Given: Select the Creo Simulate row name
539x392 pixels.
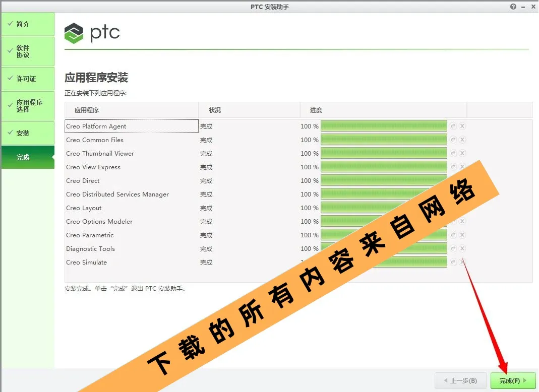Looking at the screenshot, I should tap(87, 263).
